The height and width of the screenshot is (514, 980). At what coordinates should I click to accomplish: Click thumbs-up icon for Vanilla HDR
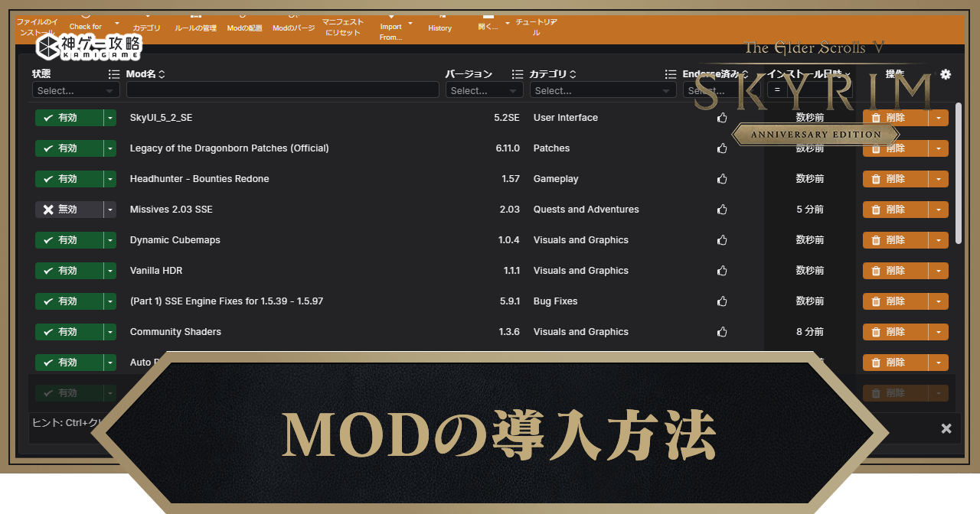[721, 271]
